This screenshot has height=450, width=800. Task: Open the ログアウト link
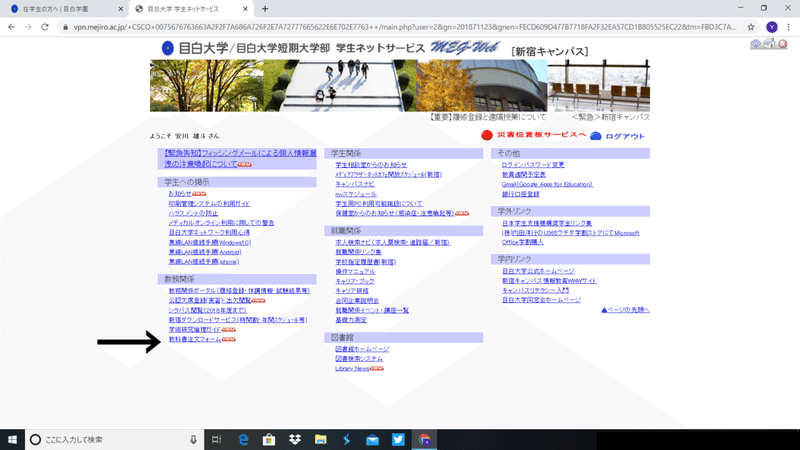[625, 136]
